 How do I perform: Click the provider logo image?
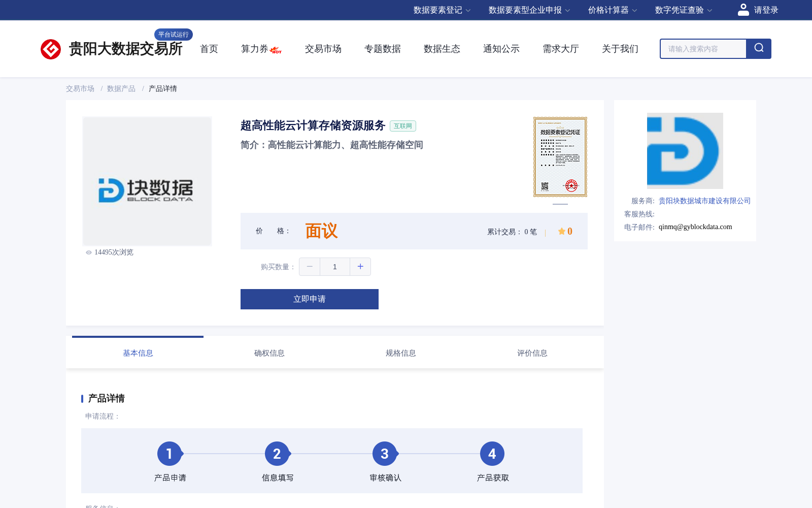click(x=685, y=151)
